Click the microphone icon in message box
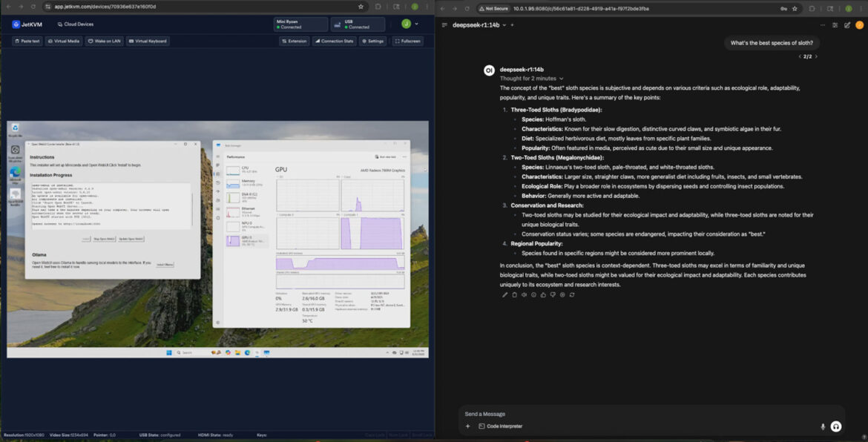Screen dimensions: 868x442 point(823,426)
